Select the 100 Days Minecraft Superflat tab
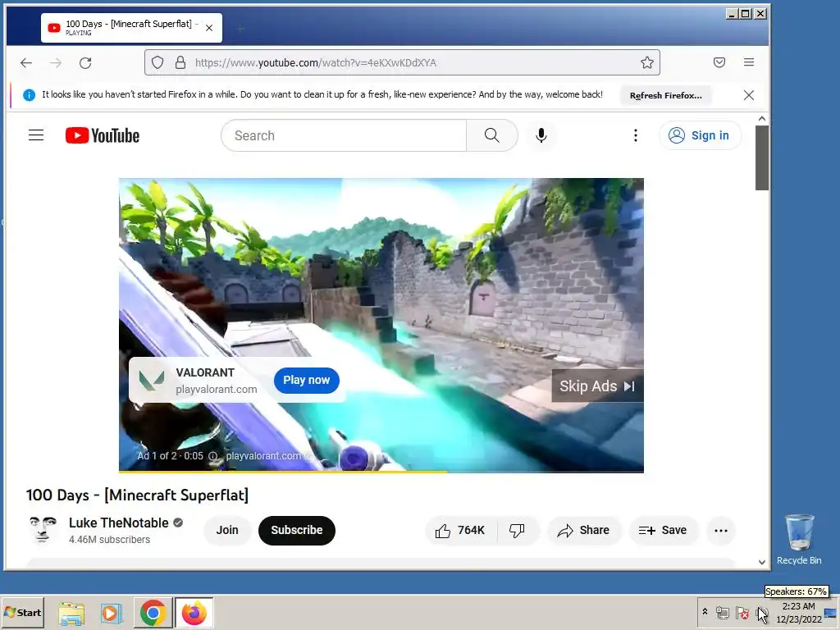Screen dimensions: 840x630 tap(131, 28)
